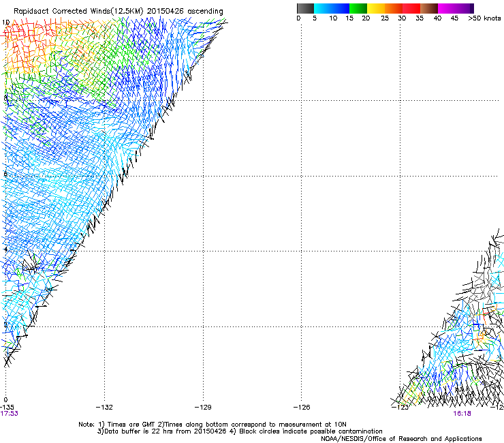This screenshot has width=504, height=443.
Task: Click the latitude '0' label above -135
Action: (5, 400)
